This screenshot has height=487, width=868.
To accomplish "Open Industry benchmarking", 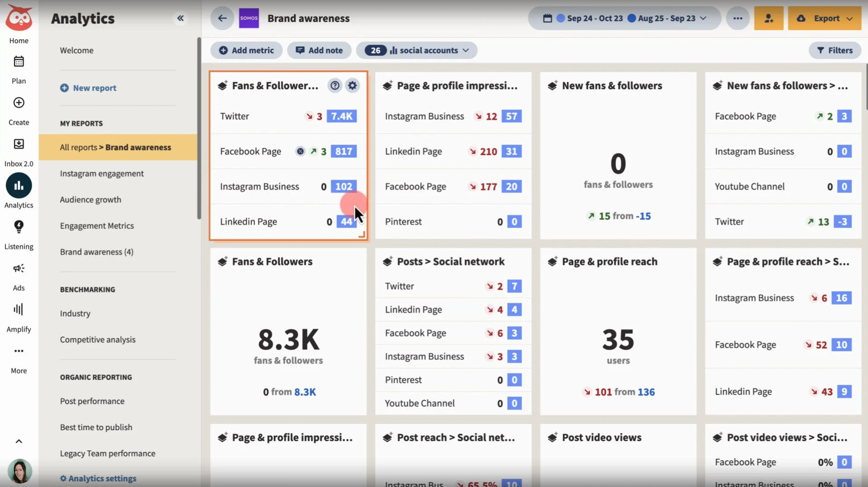I will tap(75, 313).
